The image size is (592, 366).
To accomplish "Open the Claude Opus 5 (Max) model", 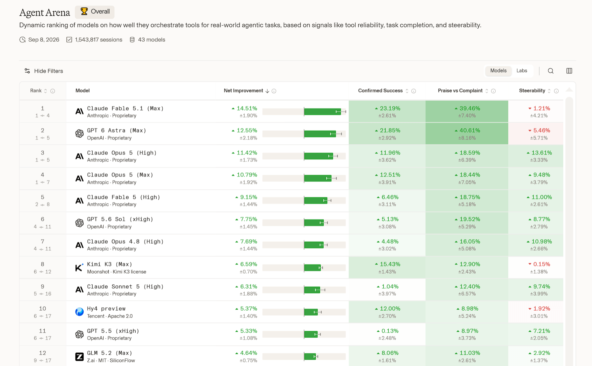I will click(x=120, y=175).
